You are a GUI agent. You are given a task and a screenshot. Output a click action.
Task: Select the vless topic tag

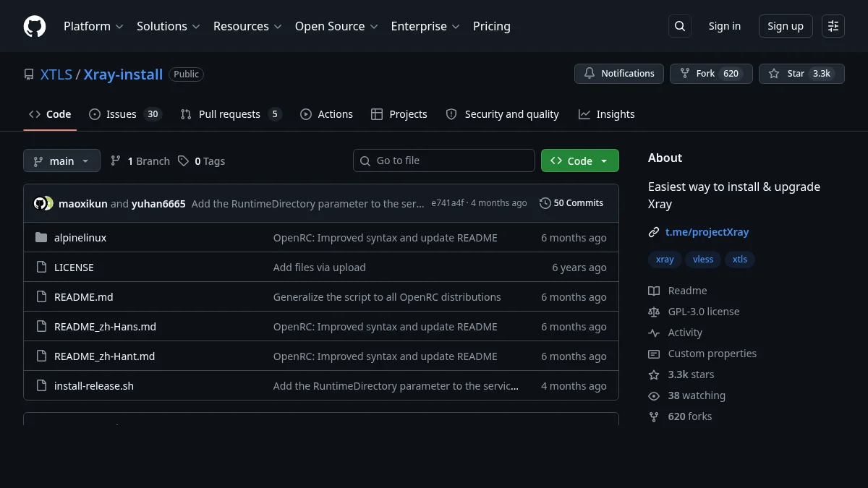[x=703, y=260]
